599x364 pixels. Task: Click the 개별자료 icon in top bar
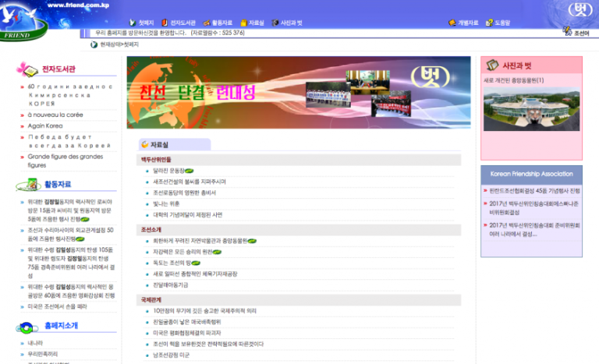[452, 23]
